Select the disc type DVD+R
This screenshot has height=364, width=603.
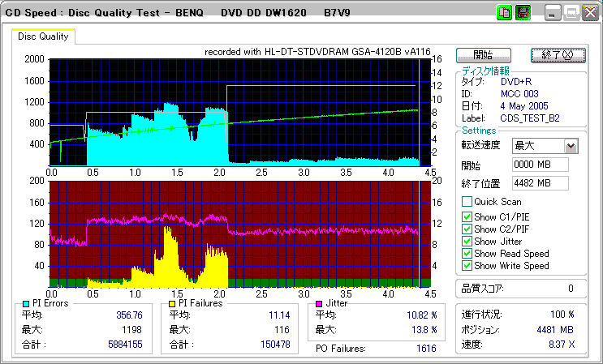[x=516, y=82]
